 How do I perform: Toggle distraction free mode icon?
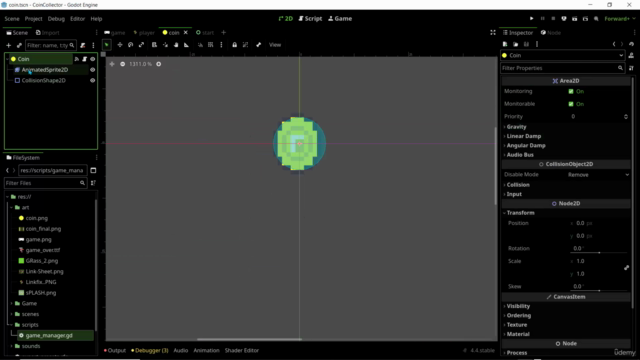point(493,33)
